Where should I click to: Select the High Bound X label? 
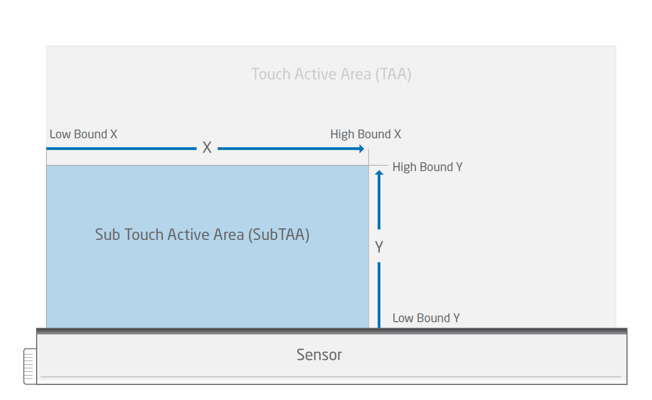pyautogui.click(x=365, y=134)
